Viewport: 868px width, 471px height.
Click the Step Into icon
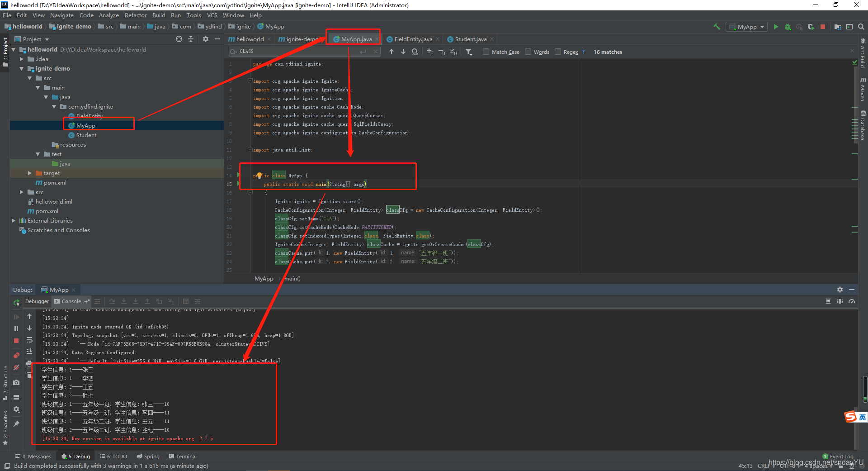123,301
